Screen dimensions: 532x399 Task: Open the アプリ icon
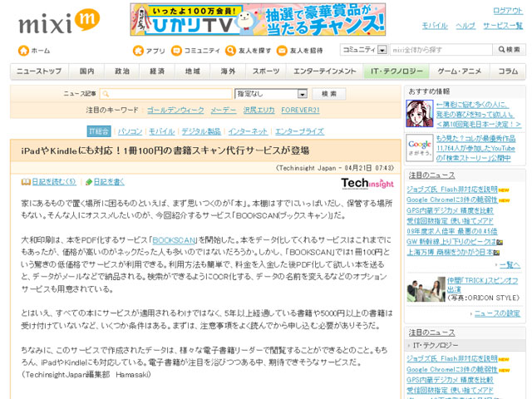coord(138,51)
